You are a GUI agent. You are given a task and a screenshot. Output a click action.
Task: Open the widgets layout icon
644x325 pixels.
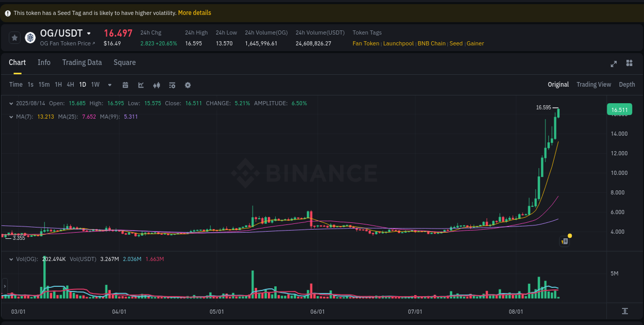[x=629, y=63]
